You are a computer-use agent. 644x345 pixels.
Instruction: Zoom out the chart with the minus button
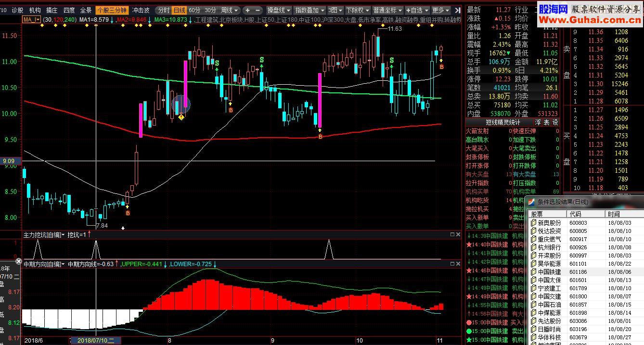coord(258,10)
